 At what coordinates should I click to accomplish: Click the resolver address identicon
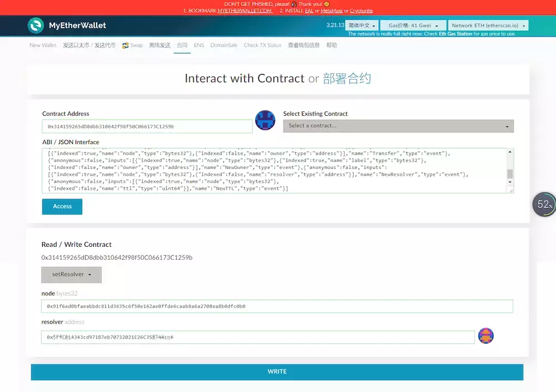(486, 336)
